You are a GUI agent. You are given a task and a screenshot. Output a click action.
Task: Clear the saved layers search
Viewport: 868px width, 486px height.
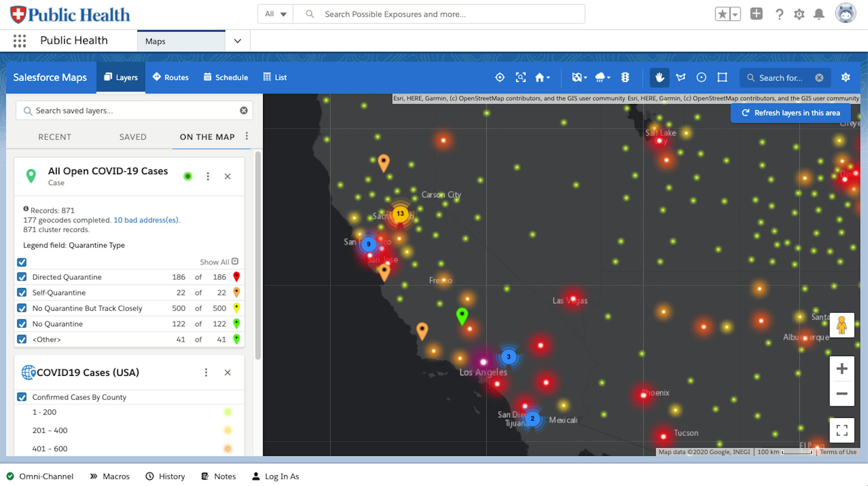pos(244,110)
